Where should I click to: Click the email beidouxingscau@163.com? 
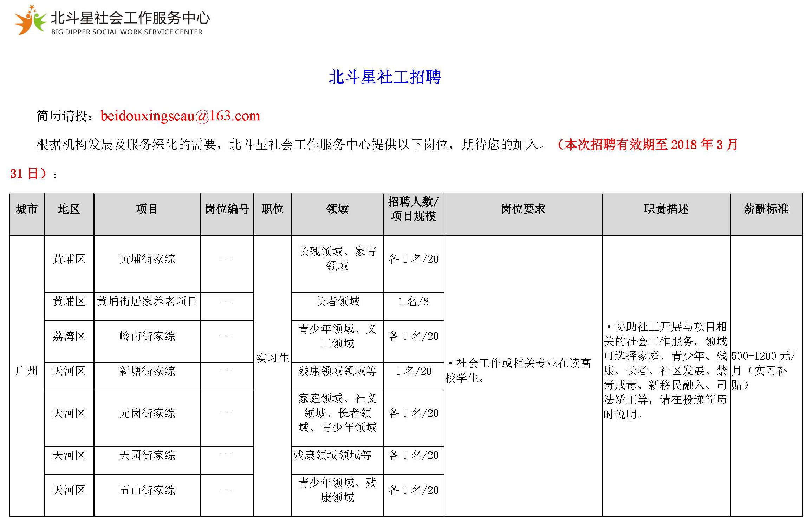click(x=180, y=116)
